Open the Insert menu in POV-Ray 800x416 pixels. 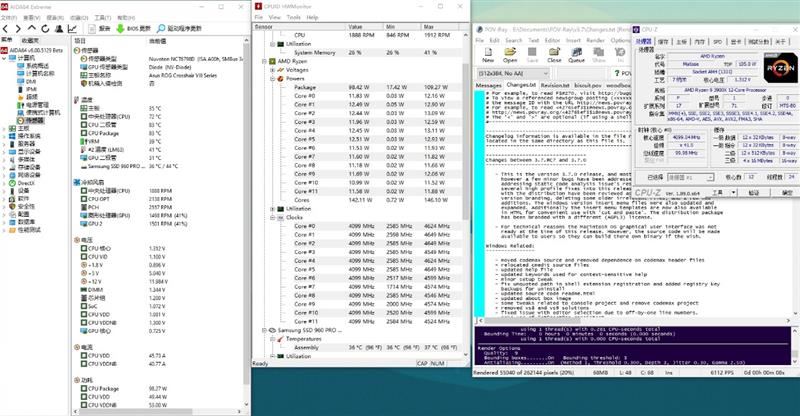[573, 40]
